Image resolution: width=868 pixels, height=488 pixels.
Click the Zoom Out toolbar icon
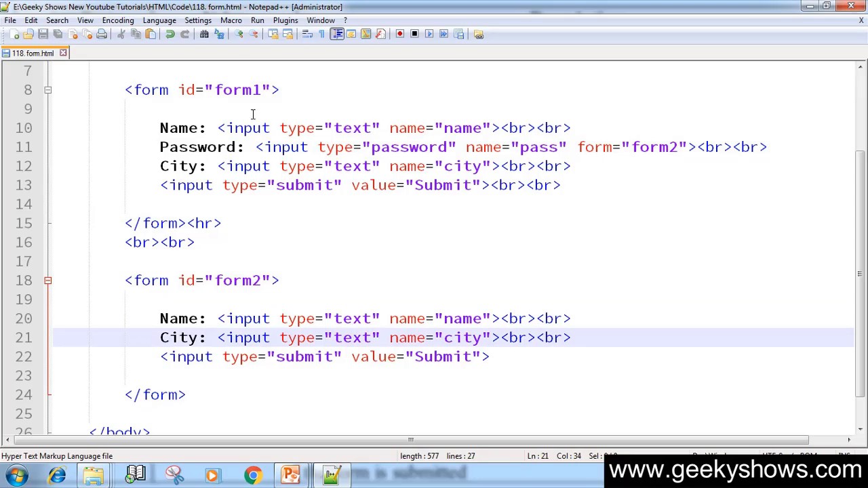tap(254, 34)
